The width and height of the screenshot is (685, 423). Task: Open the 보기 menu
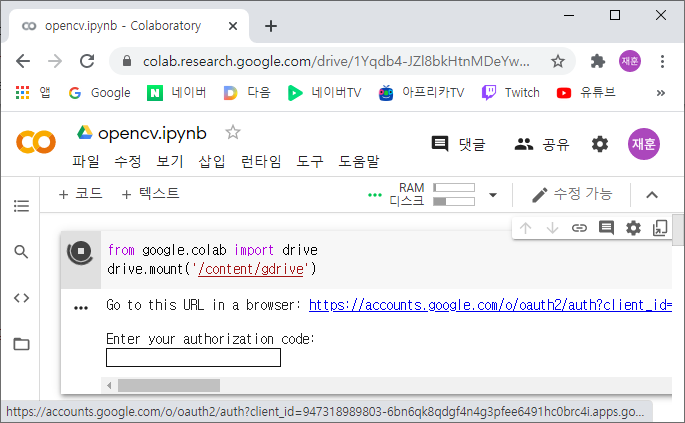click(170, 161)
